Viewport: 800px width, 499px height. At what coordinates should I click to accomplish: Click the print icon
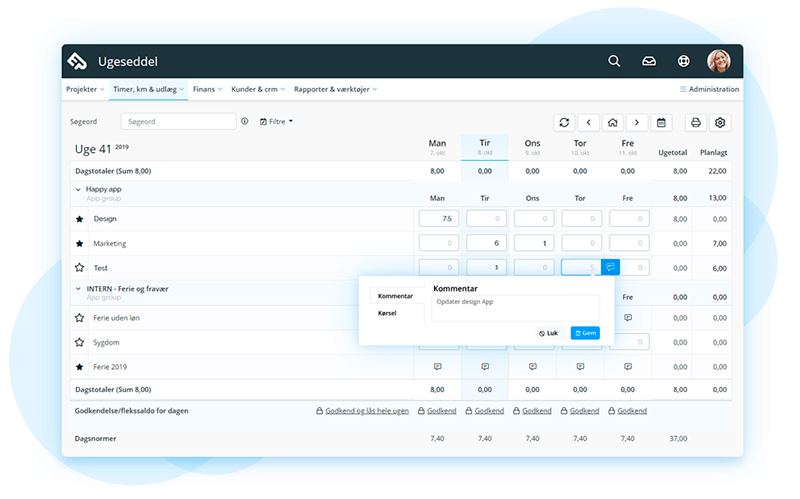click(x=695, y=122)
